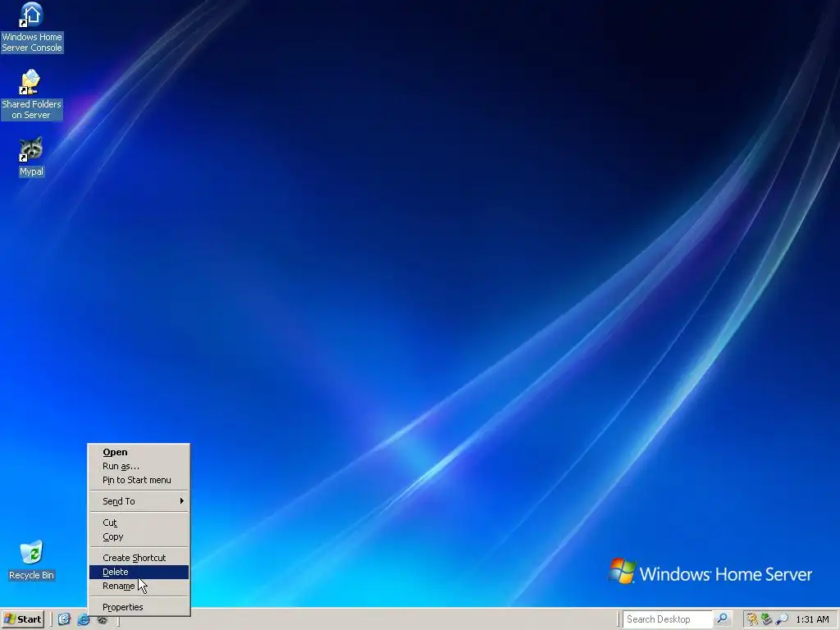Click the magnifying glass tray icon
Image resolution: width=840 pixels, height=630 pixels.
click(782, 619)
